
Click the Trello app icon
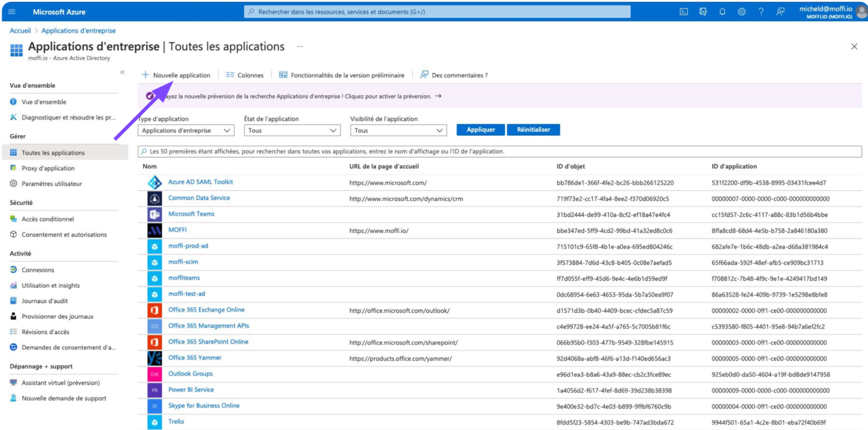pos(155,422)
